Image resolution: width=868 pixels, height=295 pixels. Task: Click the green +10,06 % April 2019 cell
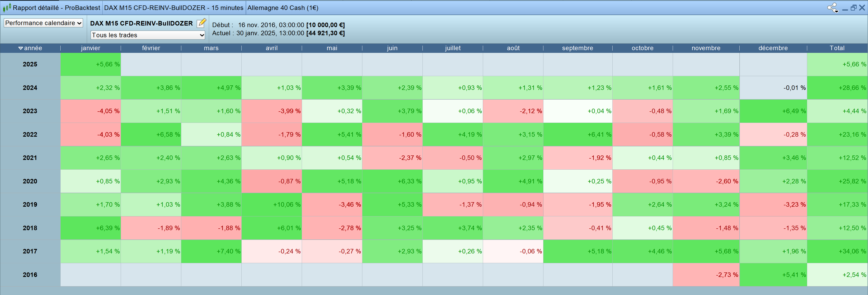(x=271, y=204)
